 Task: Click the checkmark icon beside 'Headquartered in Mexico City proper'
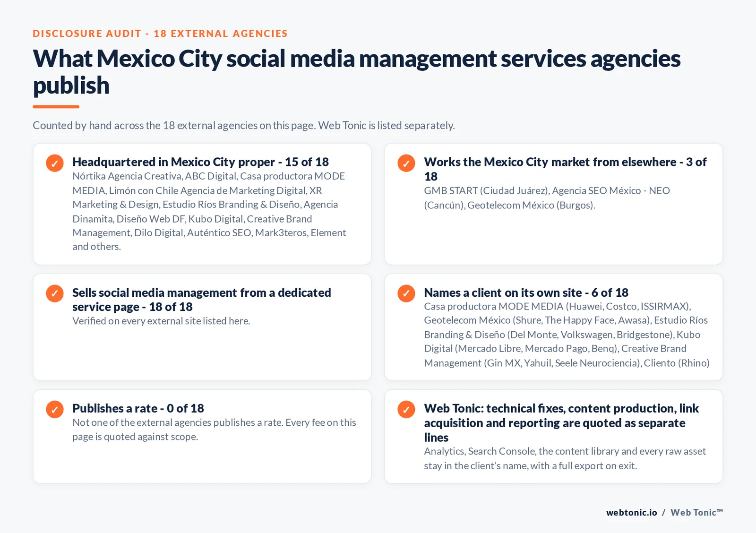(x=55, y=163)
